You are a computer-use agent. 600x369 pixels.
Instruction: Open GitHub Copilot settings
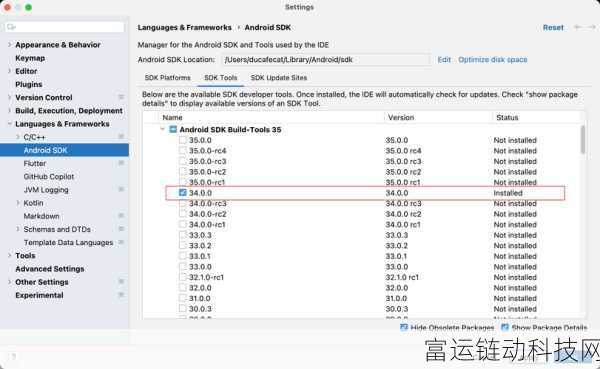click(x=49, y=176)
